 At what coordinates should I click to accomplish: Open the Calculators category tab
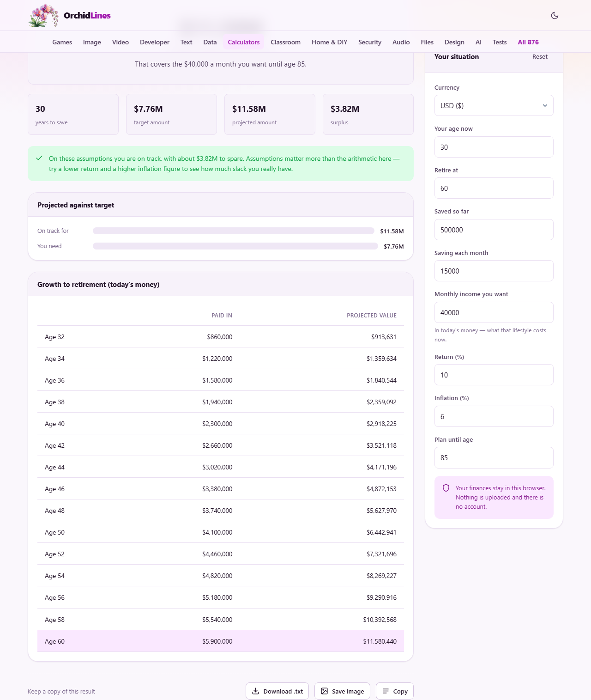pyautogui.click(x=244, y=42)
